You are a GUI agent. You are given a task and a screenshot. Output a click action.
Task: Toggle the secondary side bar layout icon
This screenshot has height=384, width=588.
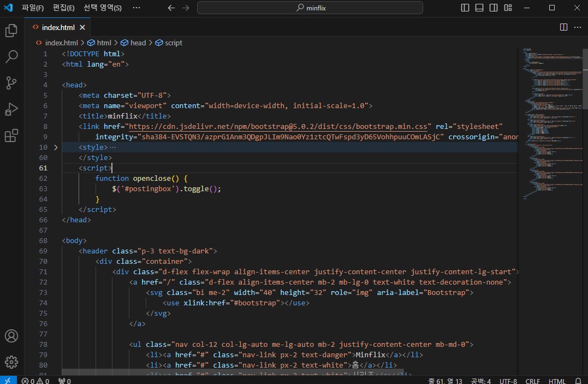coord(494,8)
